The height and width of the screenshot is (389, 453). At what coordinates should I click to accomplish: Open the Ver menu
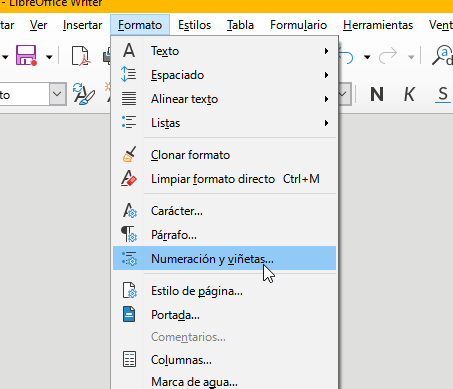pos(38,25)
